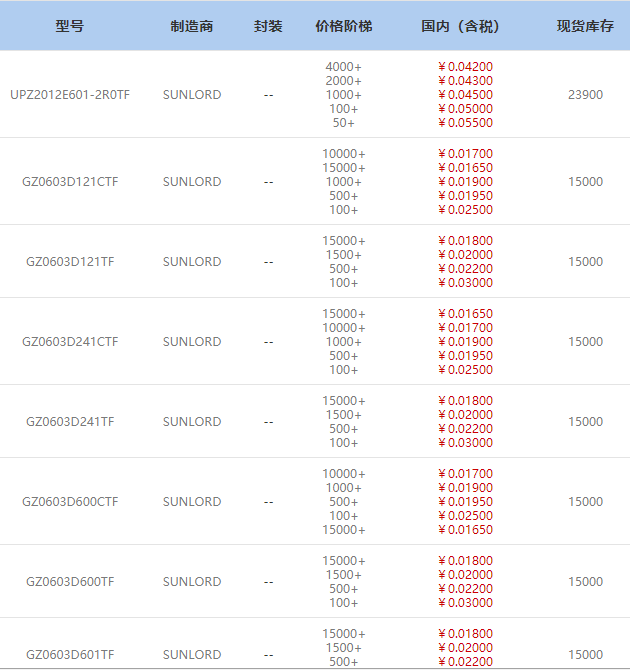The height and width of the screenshot is (670, 630).
Task: Click the 制造商 column header
Action: coord(192,26)
